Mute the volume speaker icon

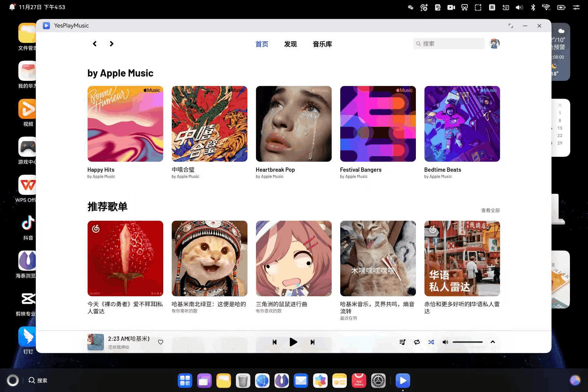pyautogui.click(x=445, y=342)
